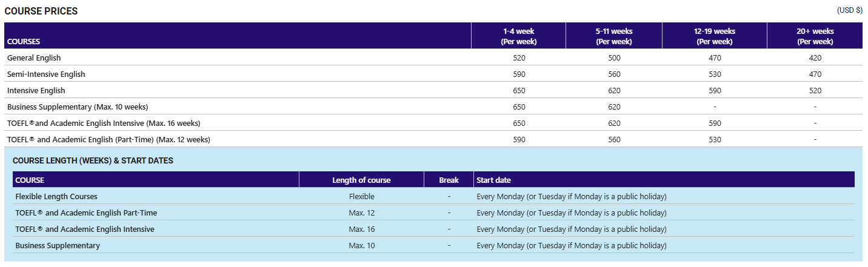Click the 20+ weeks column header
The width and height of the screenshot is (868, 267).
coord(815,36)
